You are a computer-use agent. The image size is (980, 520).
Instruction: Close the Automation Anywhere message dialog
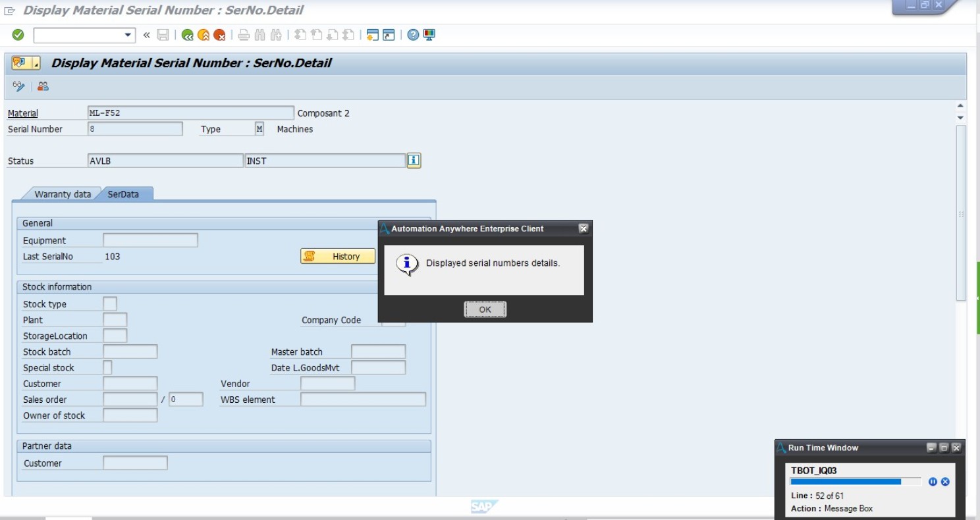584,228
